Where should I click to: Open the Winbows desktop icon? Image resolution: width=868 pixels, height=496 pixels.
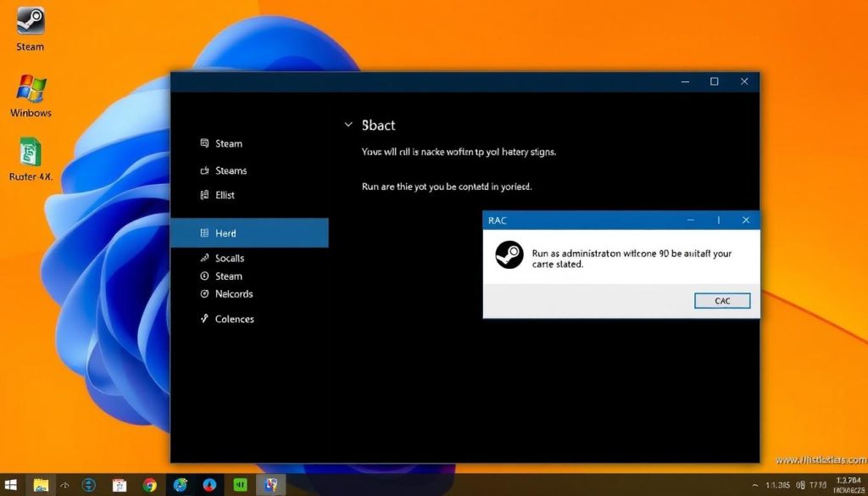click(x=31, y=90)
